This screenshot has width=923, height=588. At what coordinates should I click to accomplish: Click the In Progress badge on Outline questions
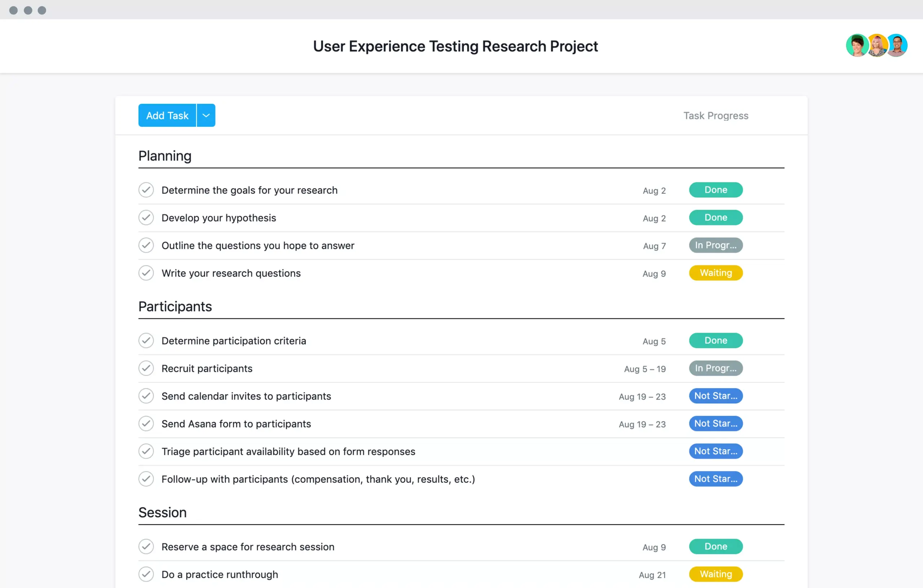coord(716,245)
